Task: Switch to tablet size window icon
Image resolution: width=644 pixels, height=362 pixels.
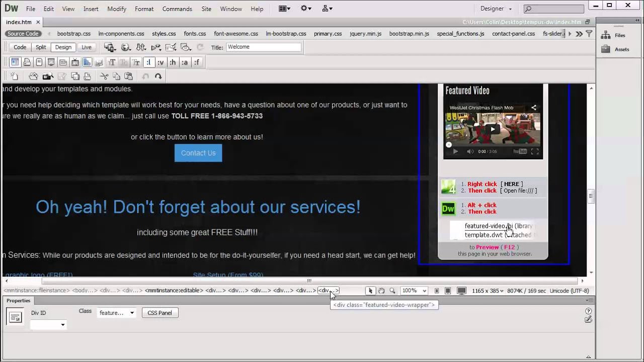Action: [x=448, y=291]
